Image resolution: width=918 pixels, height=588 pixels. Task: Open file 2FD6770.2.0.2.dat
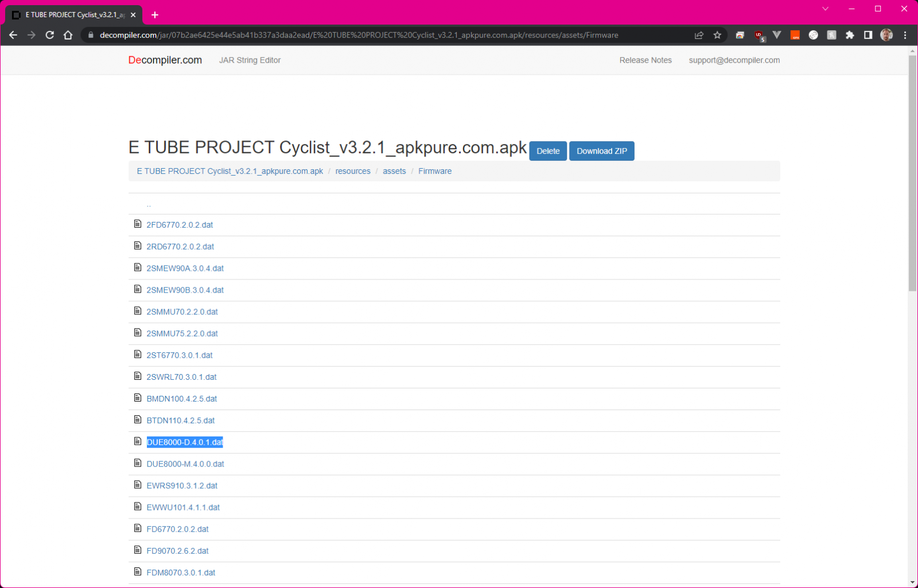180,225
